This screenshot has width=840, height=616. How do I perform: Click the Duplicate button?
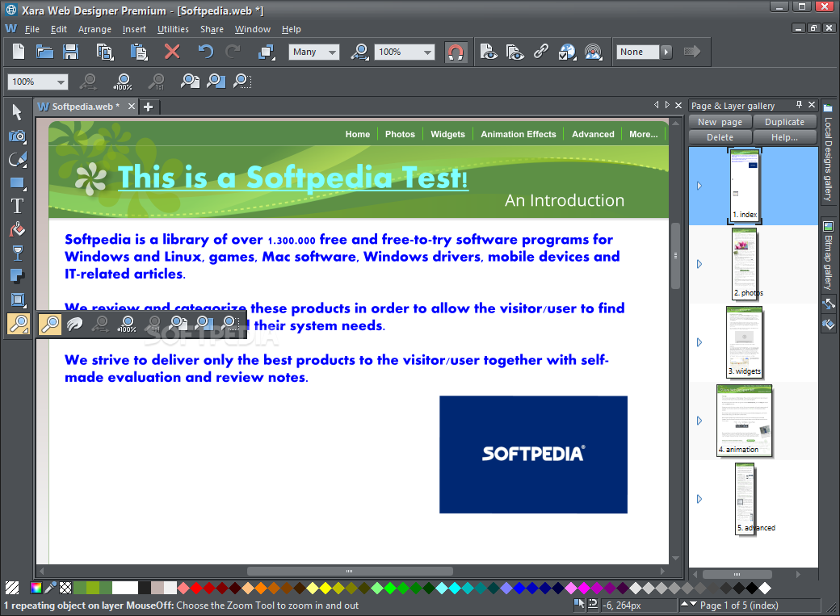pyautogui.click(x=784, y=122)
